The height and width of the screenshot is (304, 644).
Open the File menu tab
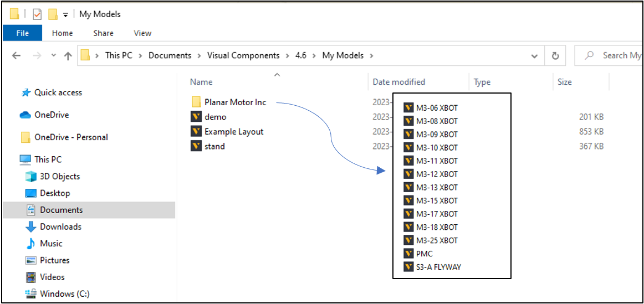click(x=23, y=33)
